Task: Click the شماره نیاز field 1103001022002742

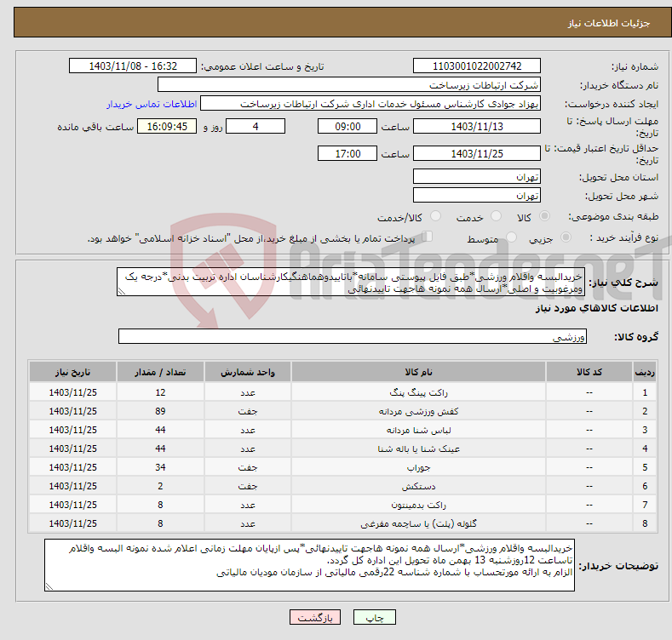Action: pyautogui.click(x=477, y=66)
